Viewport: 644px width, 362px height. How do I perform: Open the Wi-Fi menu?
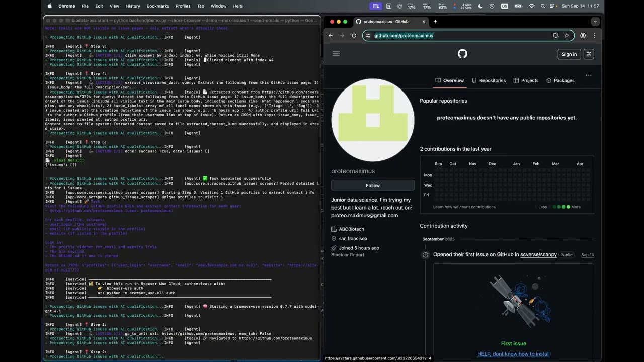click(532, 6)
